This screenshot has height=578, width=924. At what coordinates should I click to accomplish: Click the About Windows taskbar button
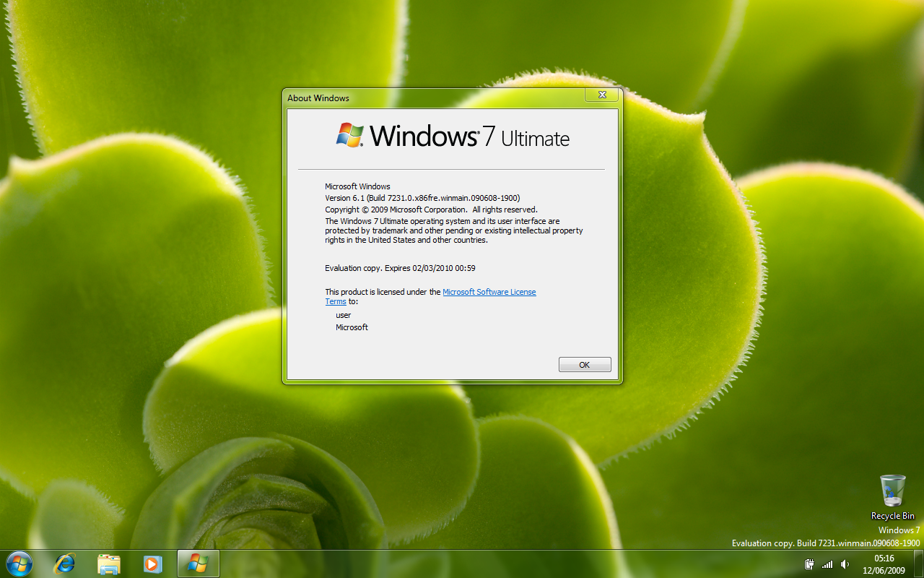click(198, 564)
